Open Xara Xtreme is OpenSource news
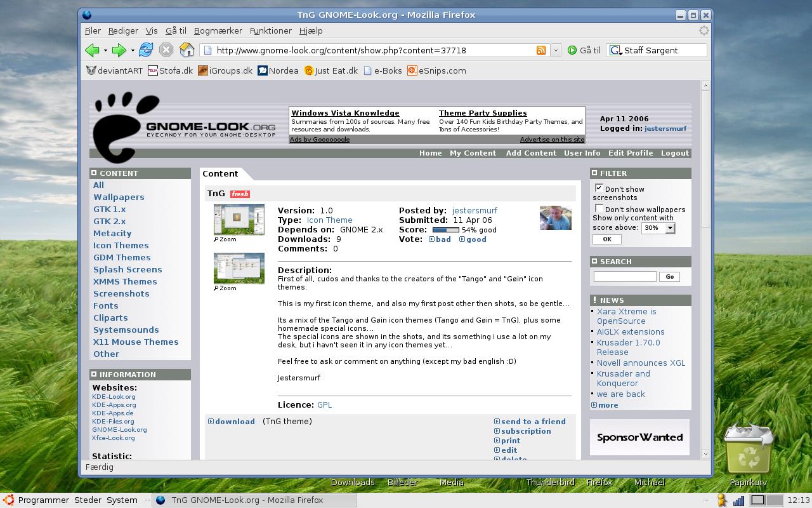 click(626, 316)
